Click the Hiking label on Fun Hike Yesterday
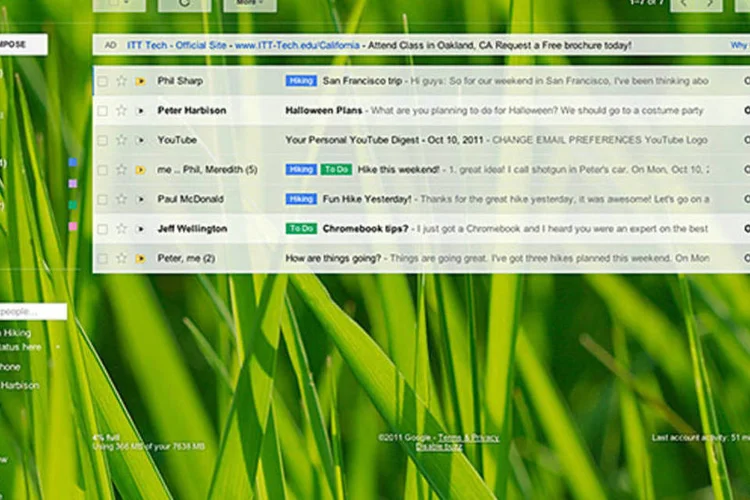Image resolution: width=750 pixels, height=500 pixels. 301,199
